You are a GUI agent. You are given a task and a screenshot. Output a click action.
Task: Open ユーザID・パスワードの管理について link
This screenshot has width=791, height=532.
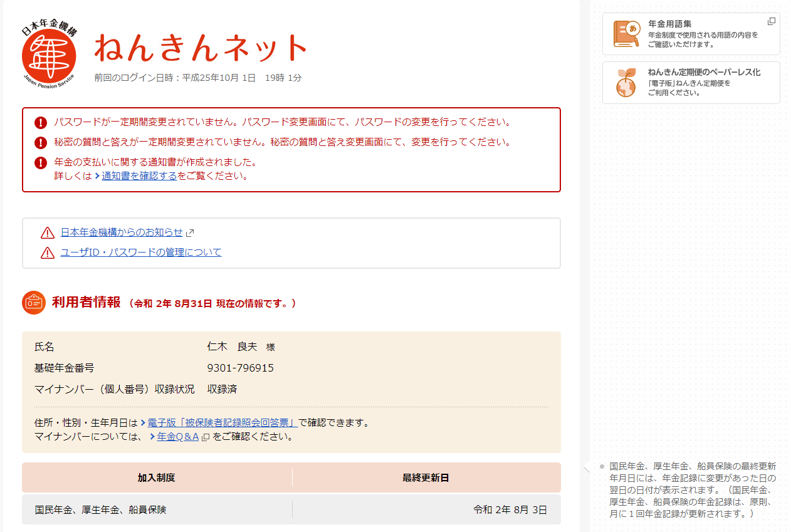tap(141, 253)
